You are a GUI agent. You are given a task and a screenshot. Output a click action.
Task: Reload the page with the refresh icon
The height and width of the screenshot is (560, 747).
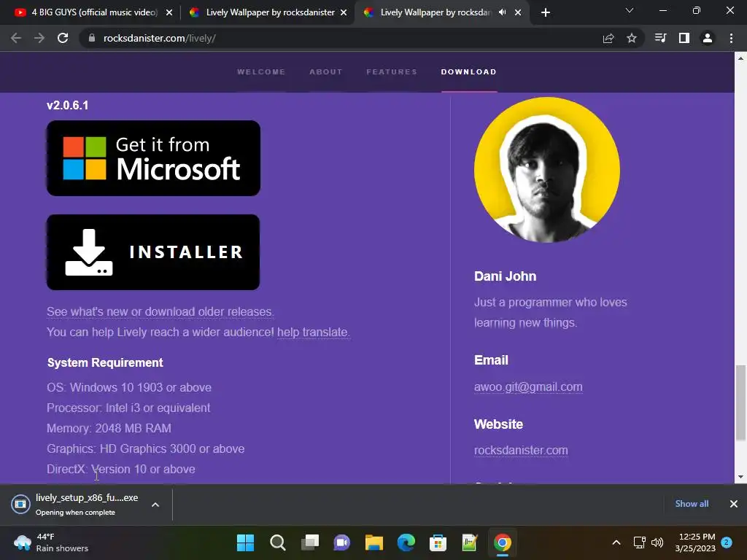tap(63, 38)
